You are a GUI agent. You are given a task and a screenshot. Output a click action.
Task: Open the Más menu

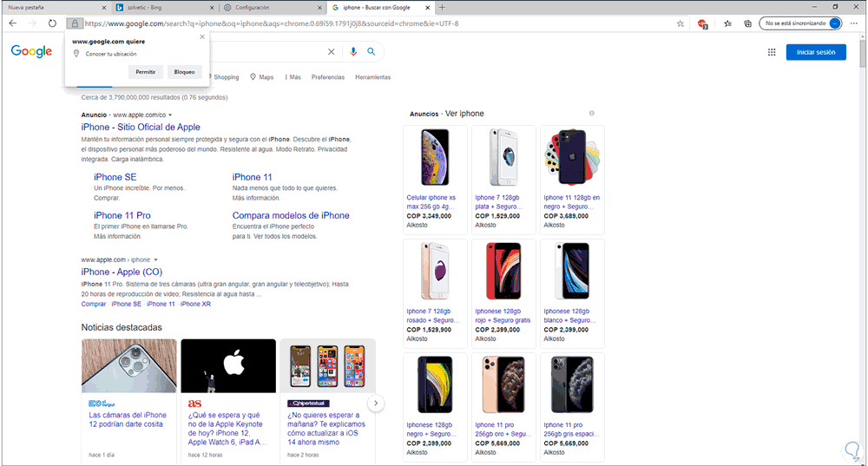[x=293, y=77]
